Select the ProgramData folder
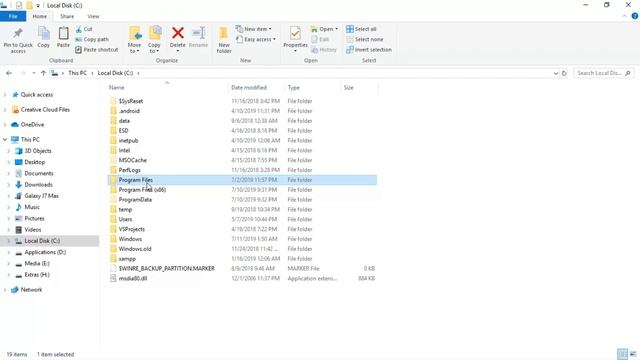Image resolution: width=640 pixels, height=360 pixels. [242, 200]
